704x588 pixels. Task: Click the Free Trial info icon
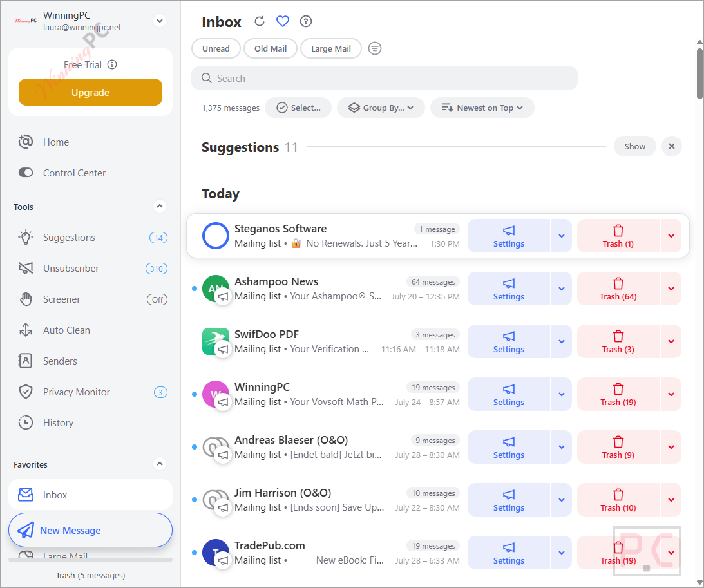click(112, 64)
